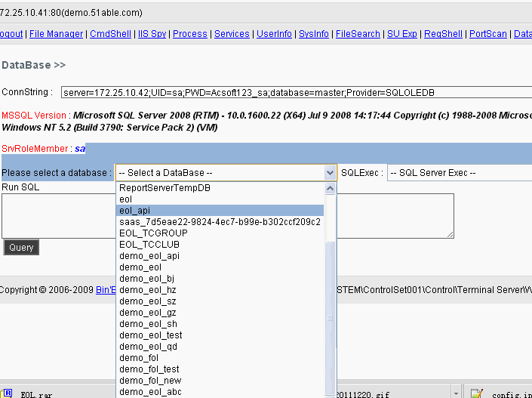Choose EOL_TCGROUP from the dropdown list
532x398 pixels.
click(220, 233)
